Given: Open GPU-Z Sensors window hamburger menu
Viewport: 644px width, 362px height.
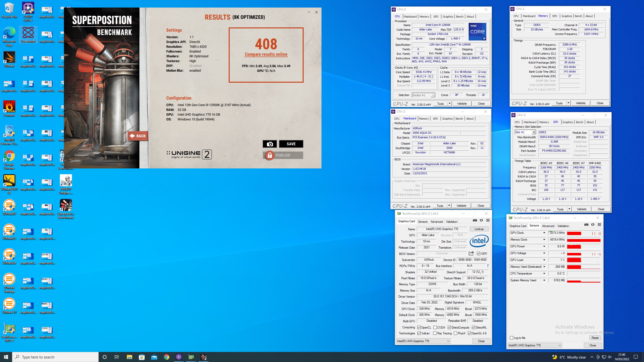Looking at the screenshot, I should pyautogui.click(x=599, y=224).
